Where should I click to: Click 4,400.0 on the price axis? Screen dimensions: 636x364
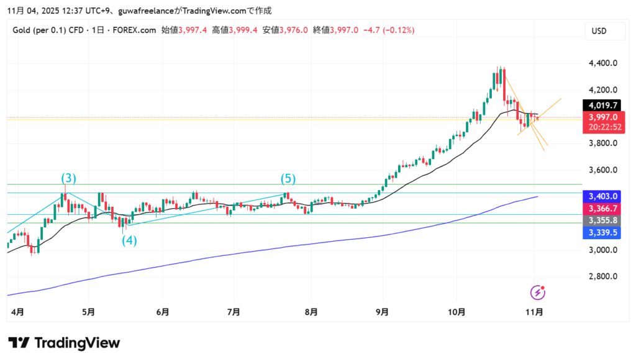click(602, 63)
